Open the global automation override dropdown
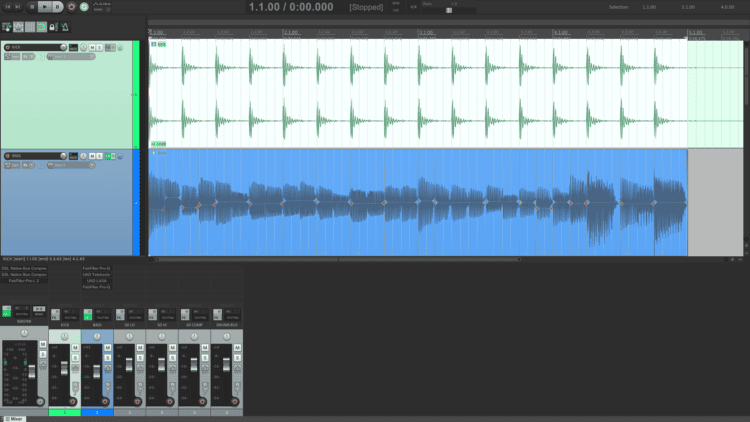The width and height of the screenshot is (750, 422). coord(102,7)
